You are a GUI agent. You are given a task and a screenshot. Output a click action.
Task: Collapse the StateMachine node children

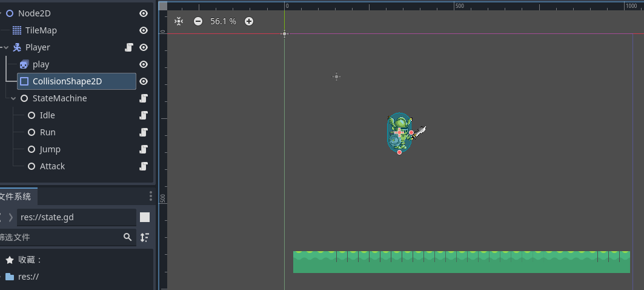(13, 98)
